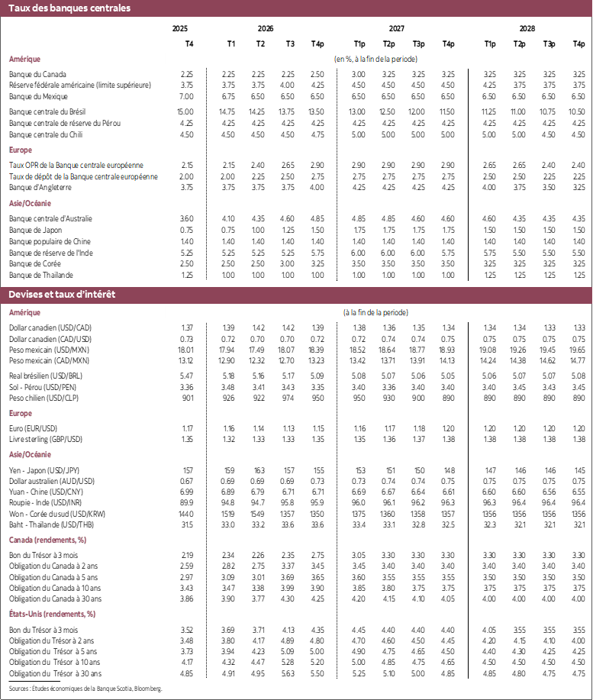Click the '2025' year column heading

pos(180,28)
